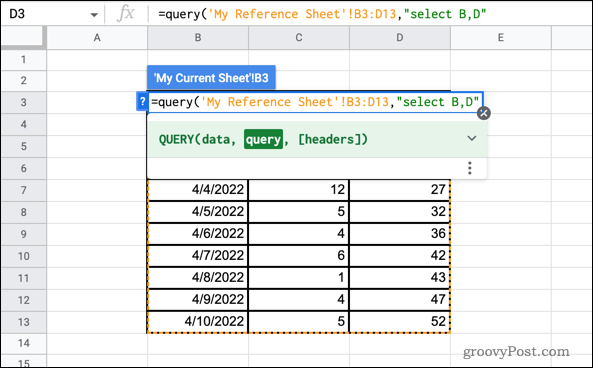Click cell with date 4/7/2022
Screen dimensions: 593x368
coord(198,255)
